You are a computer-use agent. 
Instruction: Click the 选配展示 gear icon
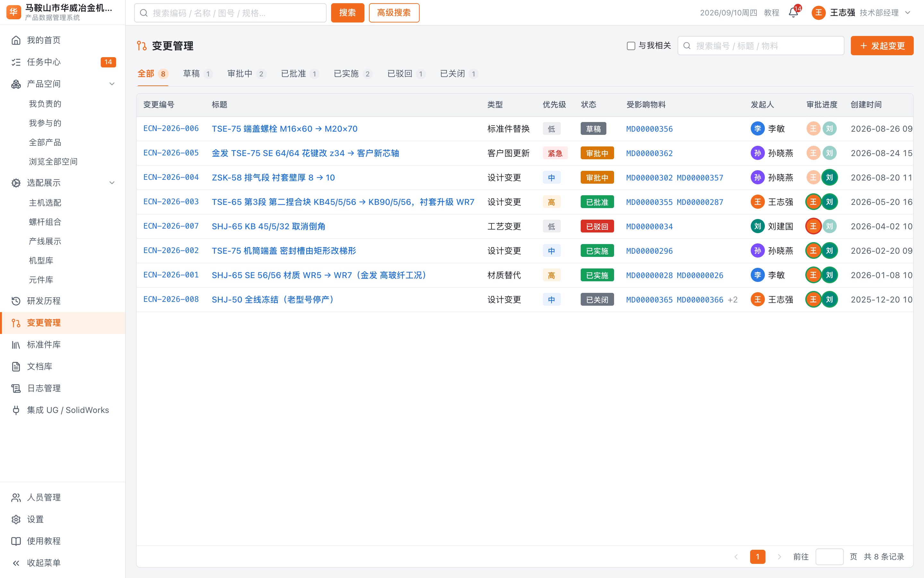click(16, 183)
